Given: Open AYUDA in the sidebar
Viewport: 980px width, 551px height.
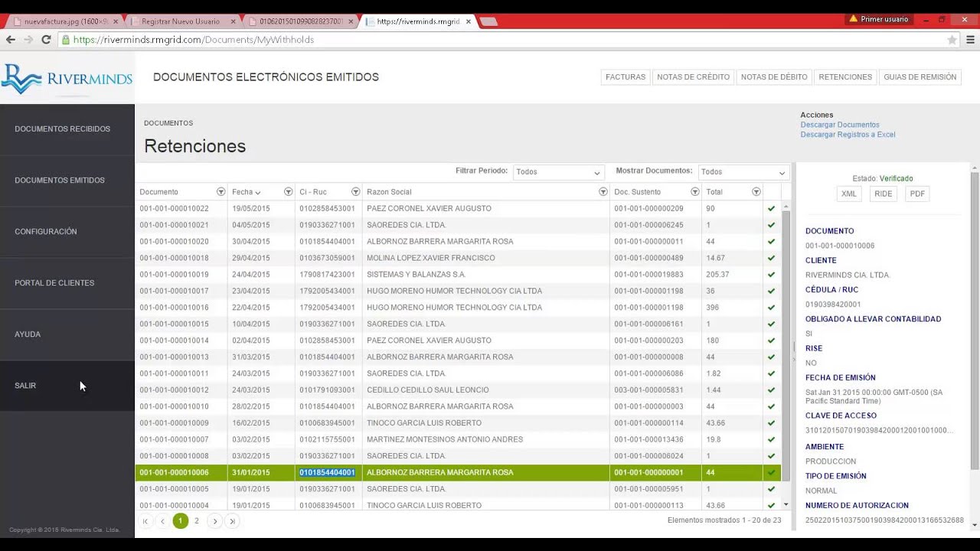Looking at the screenshot, I should (67, 334).
